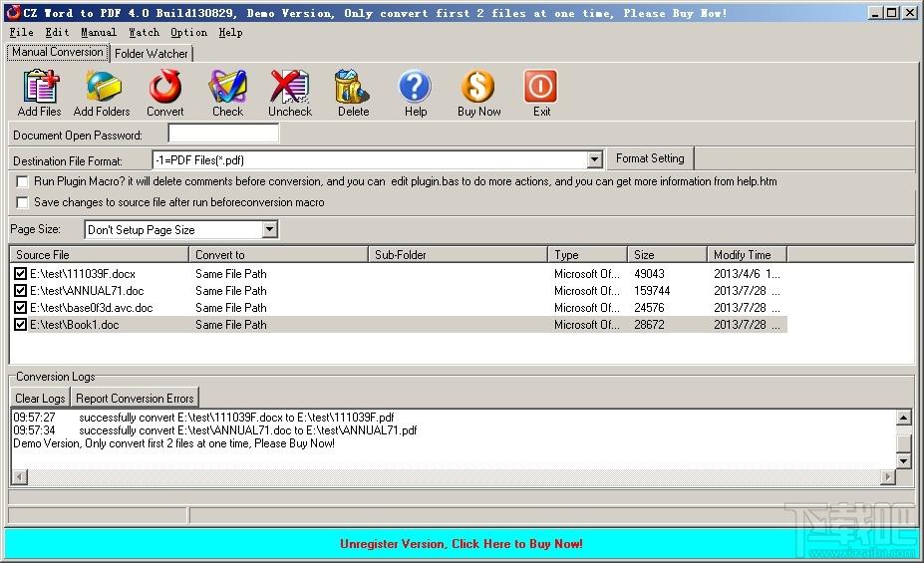Click the Add Folders toolbar icon
Image resolution: width=924 pixels, height=563 pixels.
pos(103,87)
